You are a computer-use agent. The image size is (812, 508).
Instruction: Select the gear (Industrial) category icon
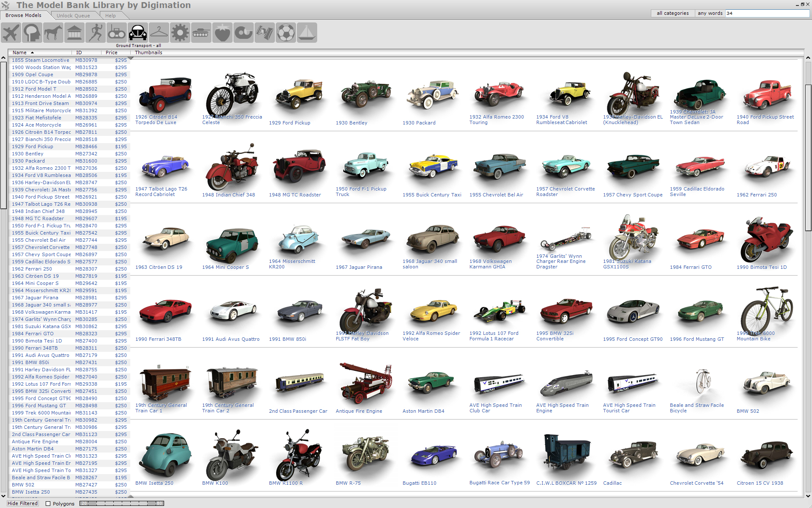pos(180,33)
